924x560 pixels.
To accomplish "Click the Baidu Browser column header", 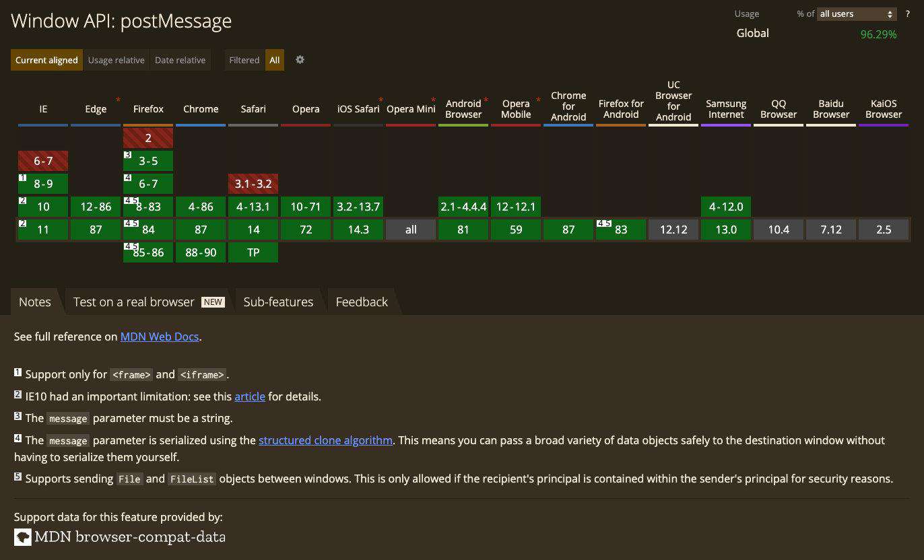I will pyautogui.click(x=831, y=109).
